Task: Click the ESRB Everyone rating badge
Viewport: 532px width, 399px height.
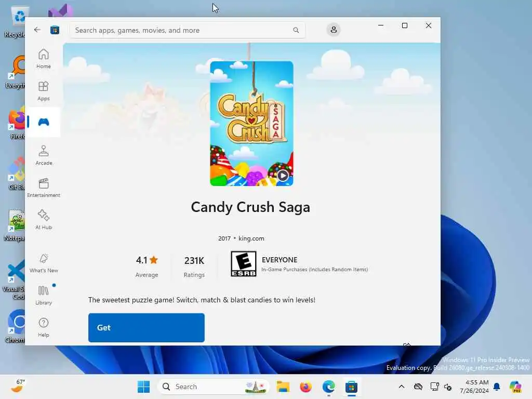Action: click(x=243, y=264)
